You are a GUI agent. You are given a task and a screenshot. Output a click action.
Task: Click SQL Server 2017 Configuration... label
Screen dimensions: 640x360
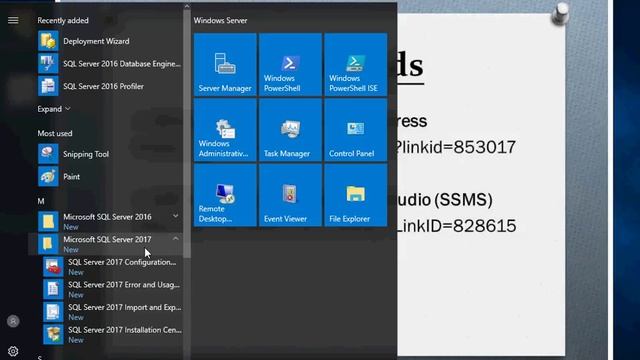[122, 262]
